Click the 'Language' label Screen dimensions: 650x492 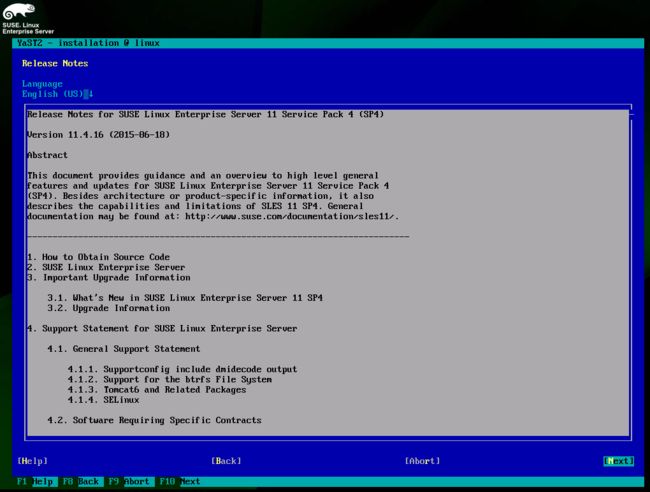pos(42,84)
